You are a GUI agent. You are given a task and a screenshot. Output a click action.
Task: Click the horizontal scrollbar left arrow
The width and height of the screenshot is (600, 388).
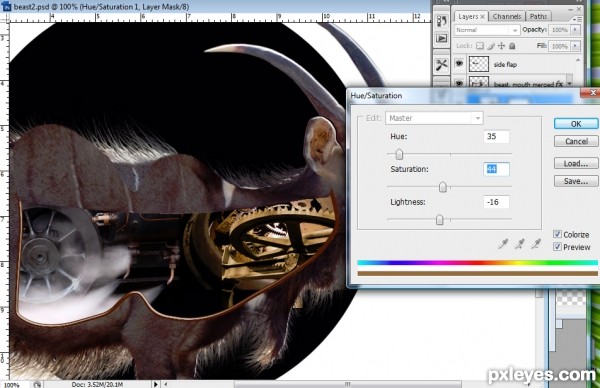[x=166, y=384]
